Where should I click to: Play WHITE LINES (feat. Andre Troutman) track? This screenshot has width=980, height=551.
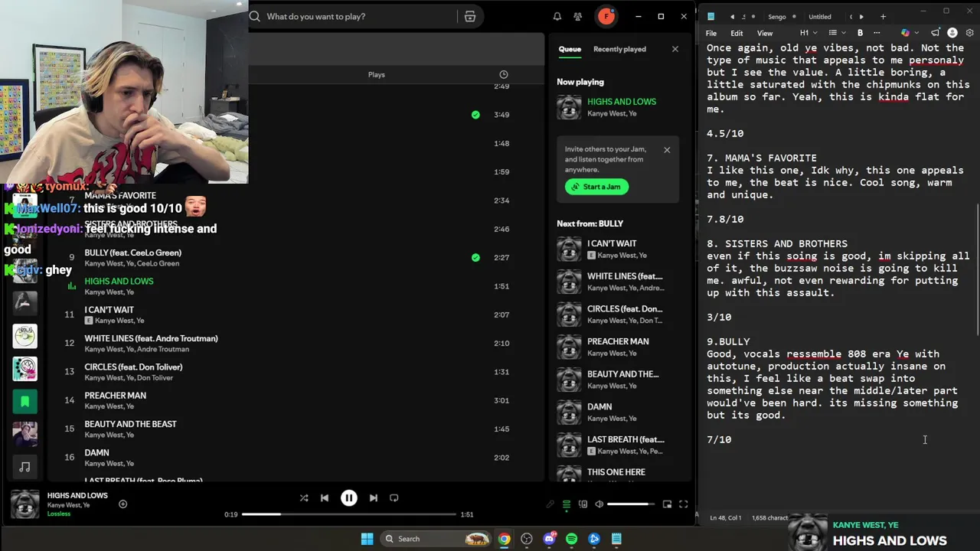click(151, 338)
